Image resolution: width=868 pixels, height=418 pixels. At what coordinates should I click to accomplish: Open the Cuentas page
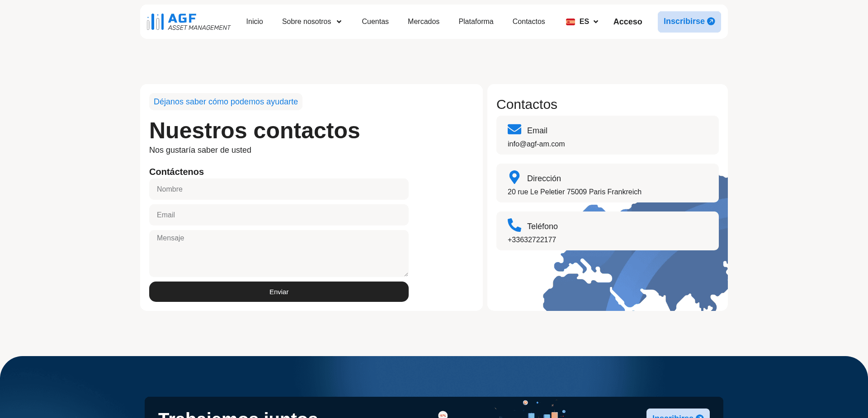point(375,22)
